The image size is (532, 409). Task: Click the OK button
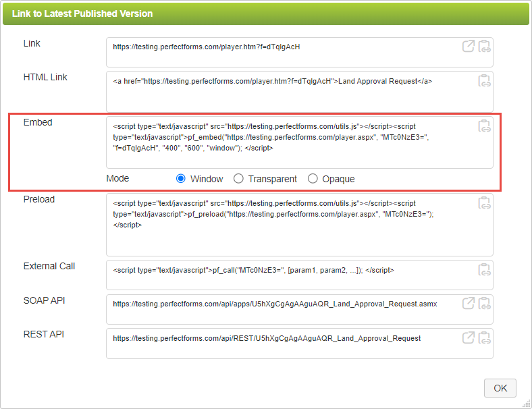500,388
